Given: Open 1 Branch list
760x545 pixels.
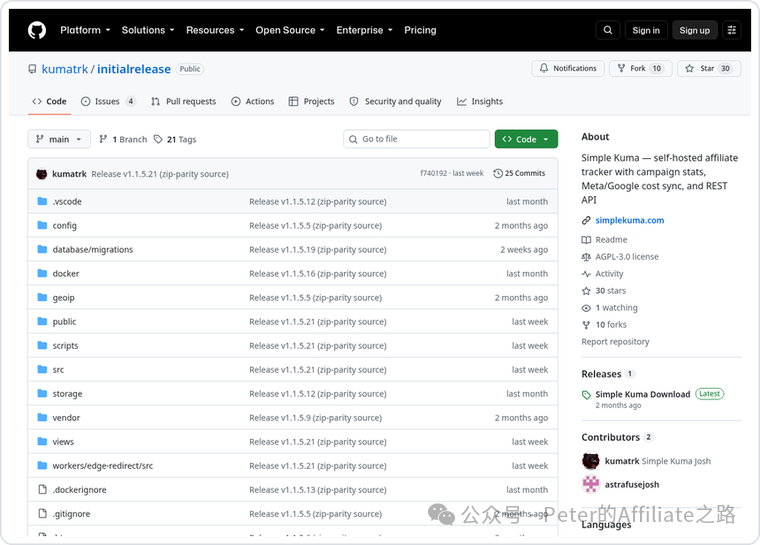Looking at the screenshot, I should pyautogui.click(x=123, y=139).
